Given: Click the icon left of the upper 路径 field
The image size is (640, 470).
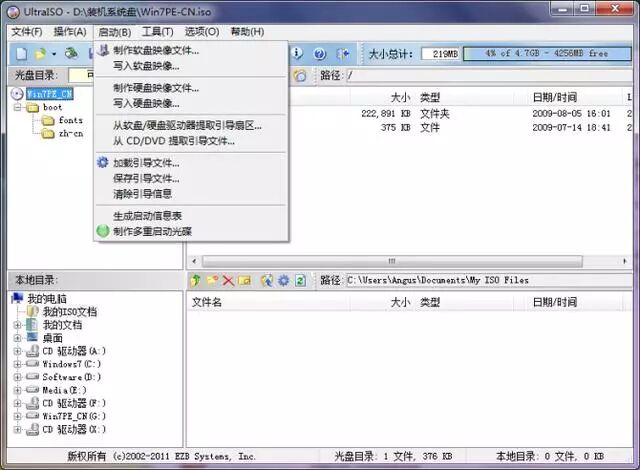Looking at the screenshot, I should [x=300, y=75].
